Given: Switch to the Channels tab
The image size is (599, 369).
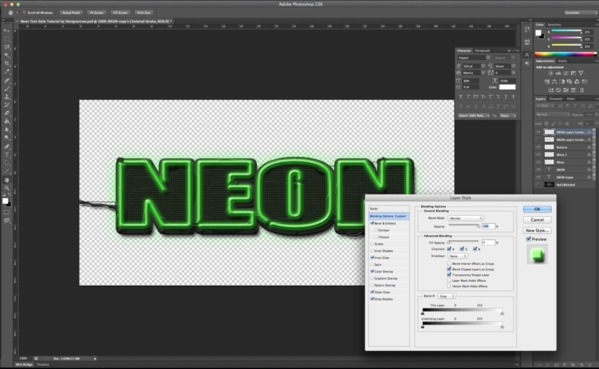Looking at the screenshot, I should tap(556, 99).
